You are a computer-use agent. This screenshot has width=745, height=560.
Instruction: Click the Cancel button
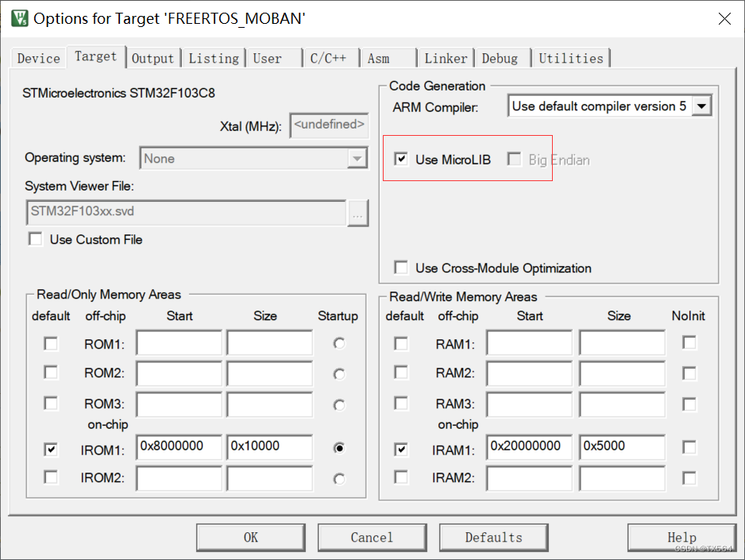pyautogui.click(x=372, y=538)
